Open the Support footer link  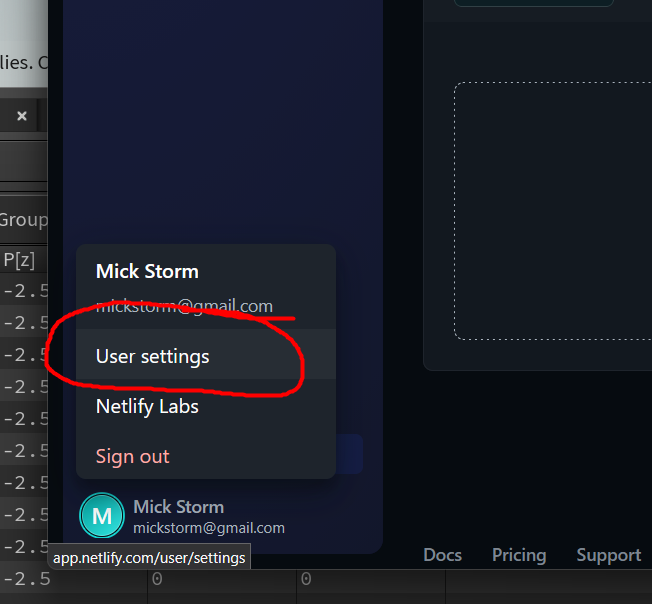[609, 555]
